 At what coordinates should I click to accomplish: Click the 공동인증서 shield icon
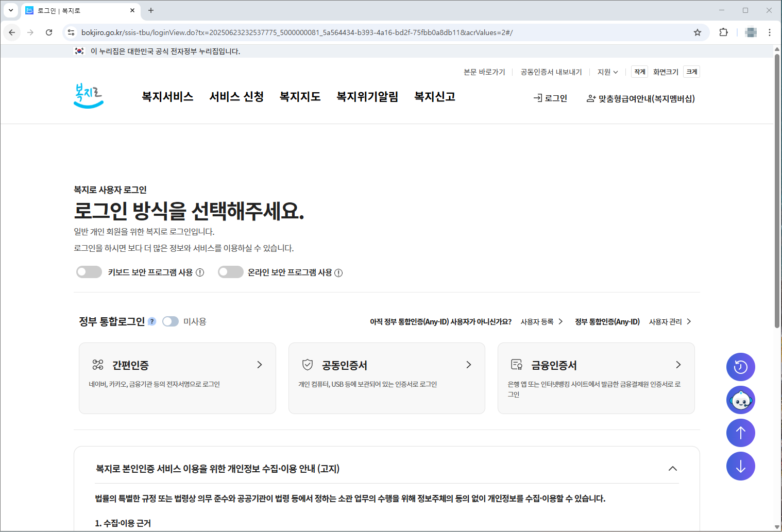pyautogui.click(x=308, y=365)
